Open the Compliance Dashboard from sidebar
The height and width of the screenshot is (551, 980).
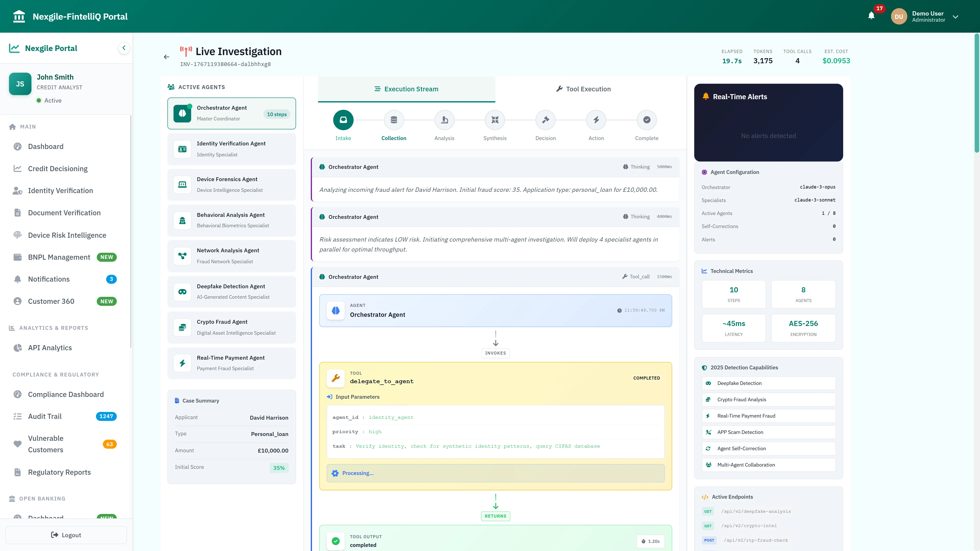point(65,394)
